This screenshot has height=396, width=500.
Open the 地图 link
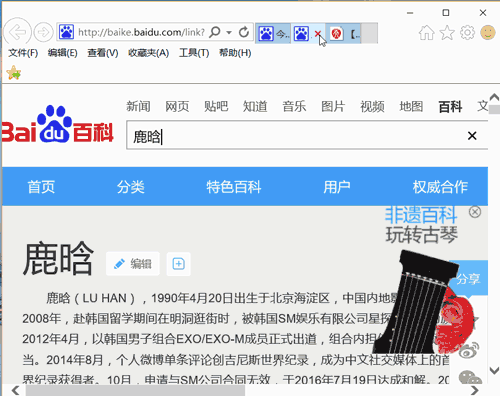click(x=411, y=107)
